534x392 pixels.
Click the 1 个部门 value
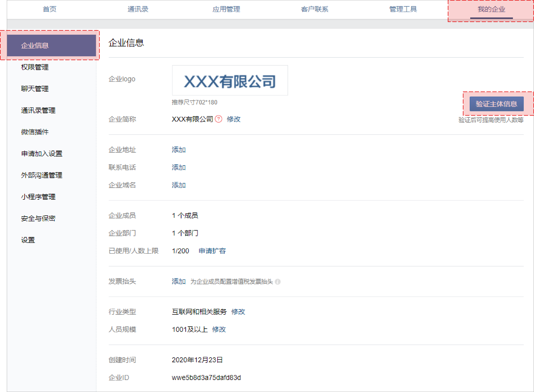185,233
